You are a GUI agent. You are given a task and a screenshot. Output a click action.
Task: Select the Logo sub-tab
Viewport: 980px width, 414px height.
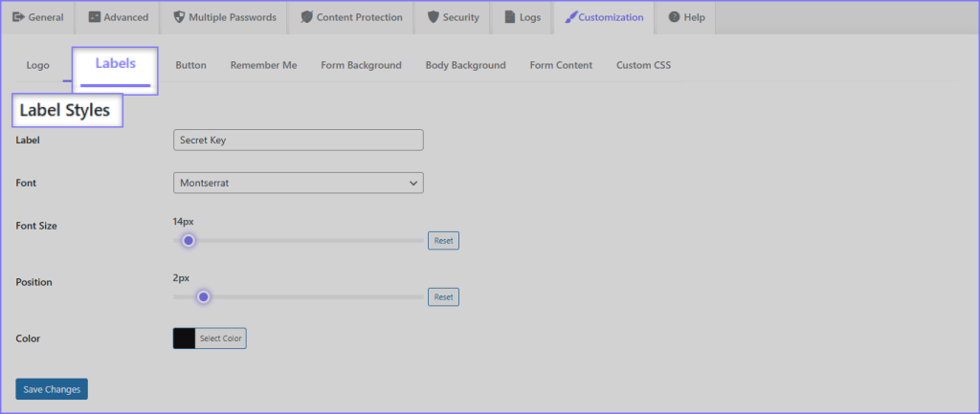click(x=38, y=65)
